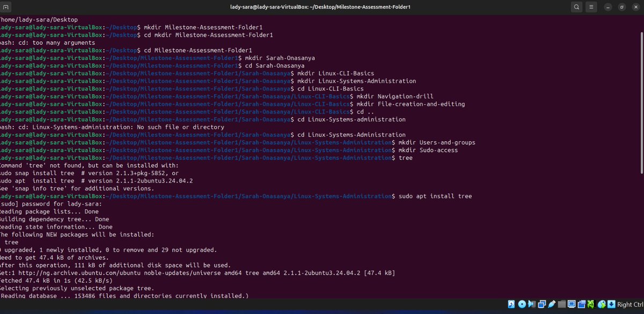Click the VirtualBox mouse integration icon
The image size is (644, 314).
pyautogui.click(x=602, y=304)
